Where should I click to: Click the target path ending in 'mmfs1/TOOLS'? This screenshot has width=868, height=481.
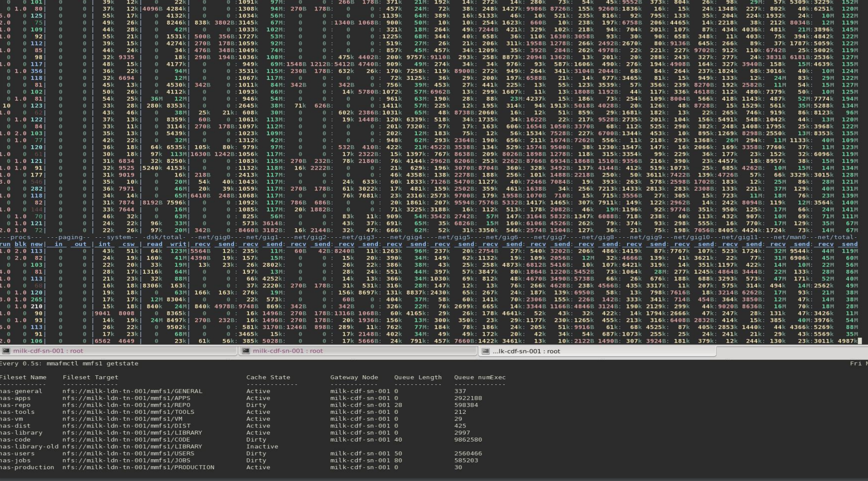point(128,412)
